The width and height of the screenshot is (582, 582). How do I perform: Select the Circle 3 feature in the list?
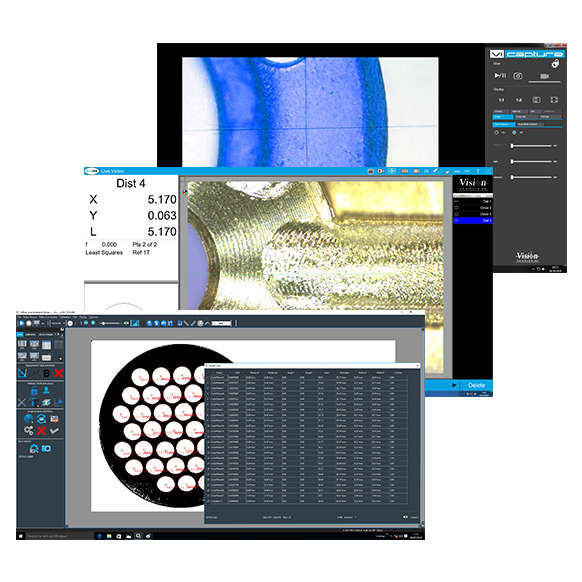coord(473,214)
